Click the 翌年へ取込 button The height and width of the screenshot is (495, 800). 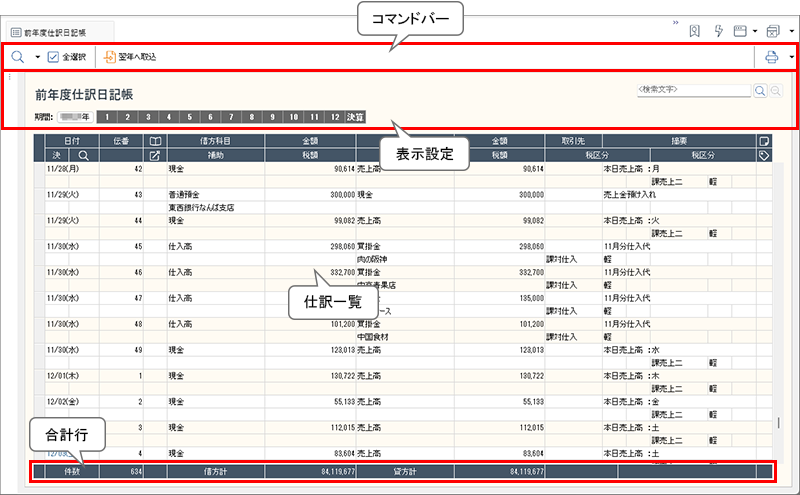pyautogui.click(x=130, y=57)
